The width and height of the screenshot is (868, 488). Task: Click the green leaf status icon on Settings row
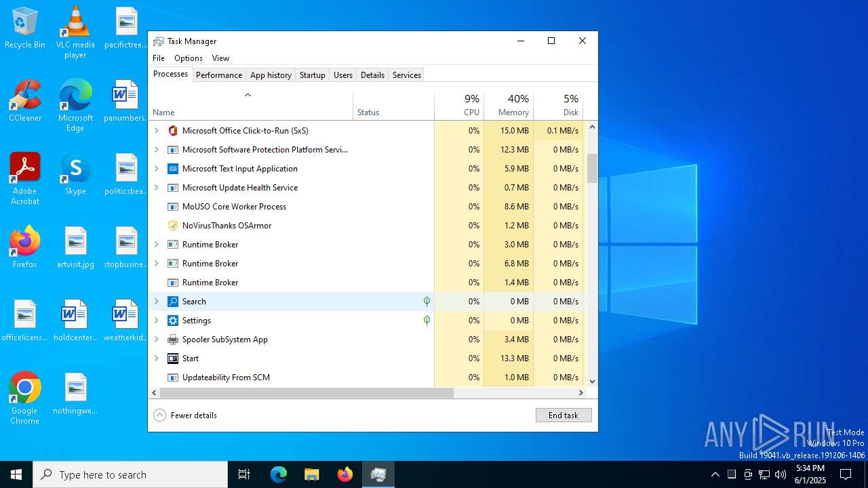tap(427, 321)
